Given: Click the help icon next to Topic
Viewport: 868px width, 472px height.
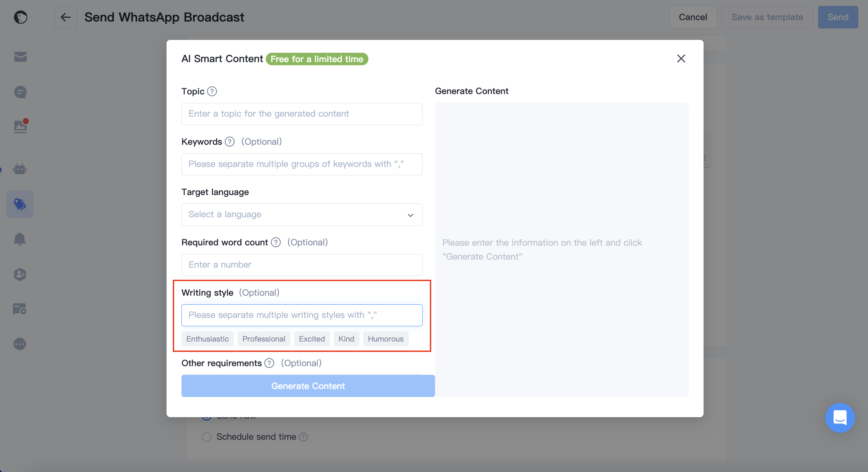Looking at the screenshot, I should (x=212, y=91).
